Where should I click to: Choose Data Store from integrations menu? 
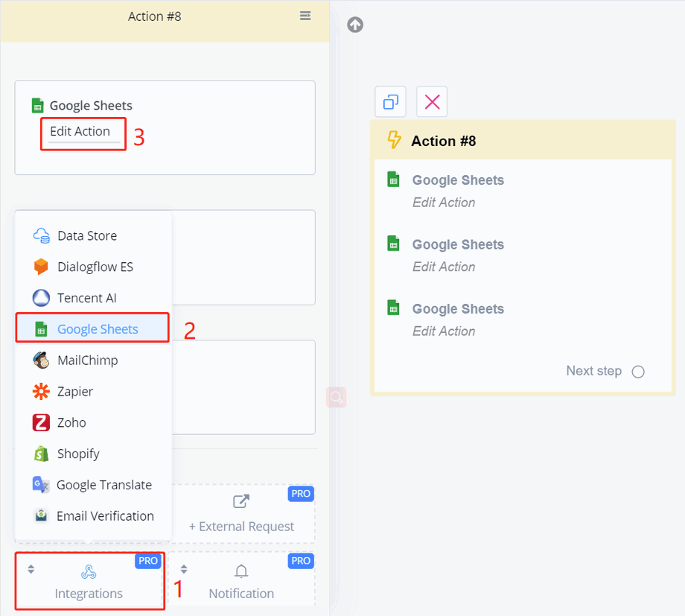click(x=86, y=235)
